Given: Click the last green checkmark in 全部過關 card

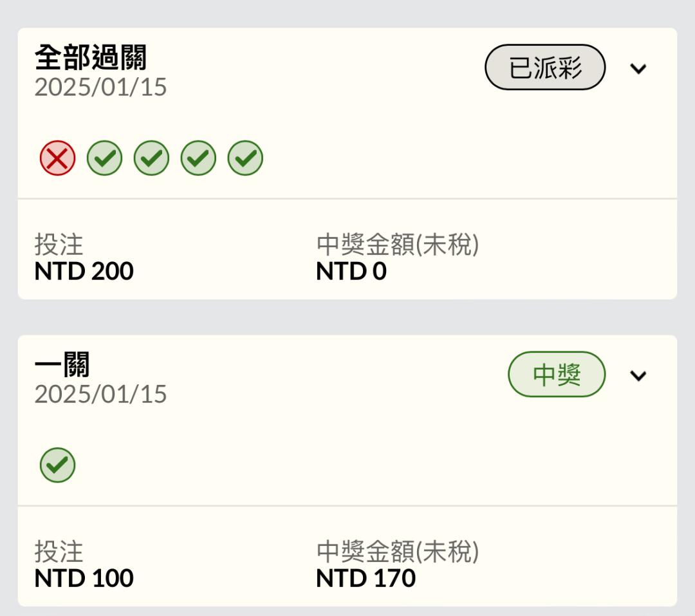Looking at the screenshot, I should tap(246, 158).
